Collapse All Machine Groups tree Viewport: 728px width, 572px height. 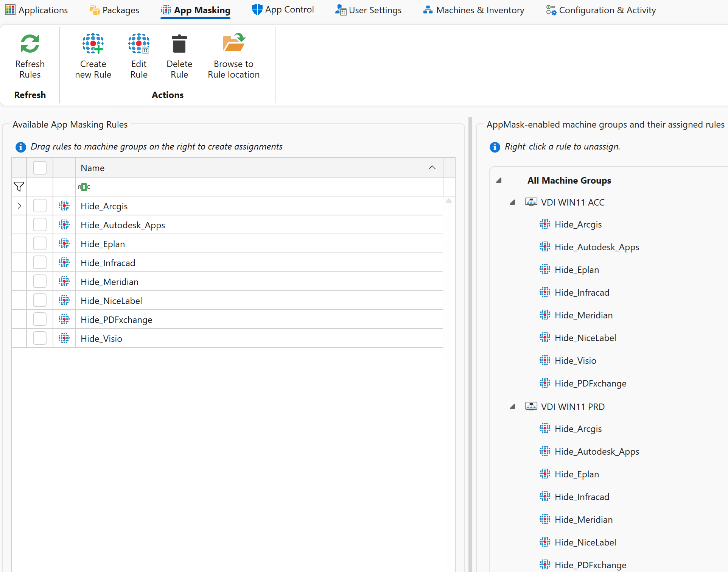[499, 181]
